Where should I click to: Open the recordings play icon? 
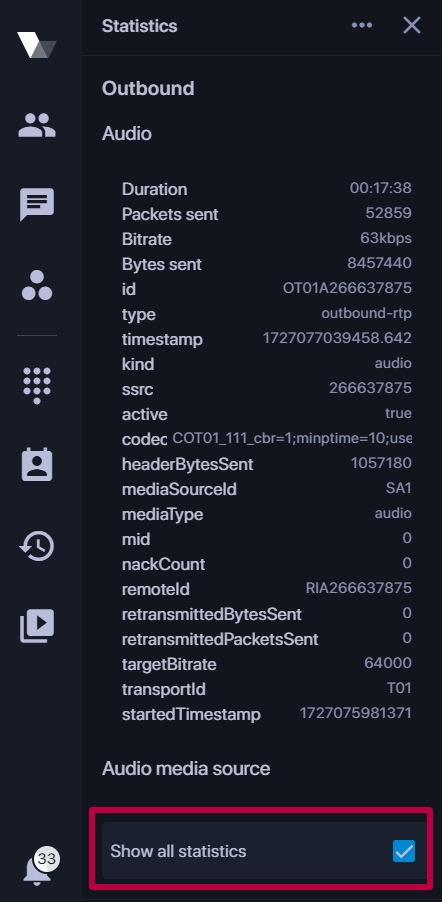click(x=37, y=625)
